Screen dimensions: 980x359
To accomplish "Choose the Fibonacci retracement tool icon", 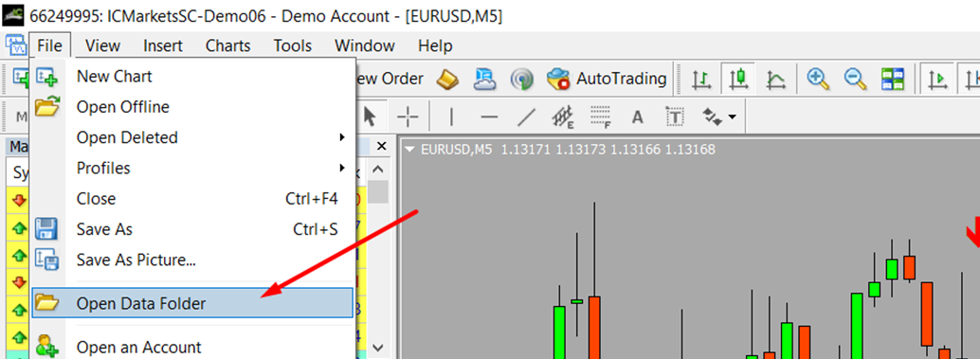I will tap(601, 117).
